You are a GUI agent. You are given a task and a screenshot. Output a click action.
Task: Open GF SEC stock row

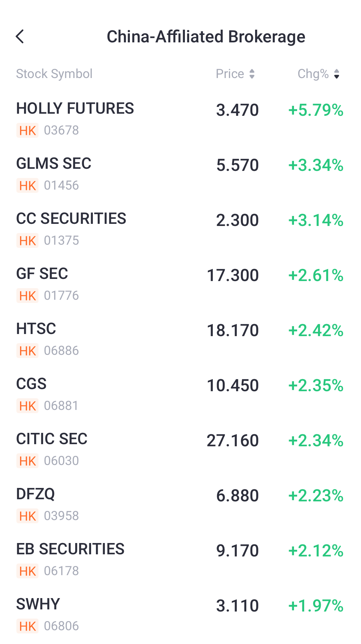pyautogui.click(x=42, y=274)
